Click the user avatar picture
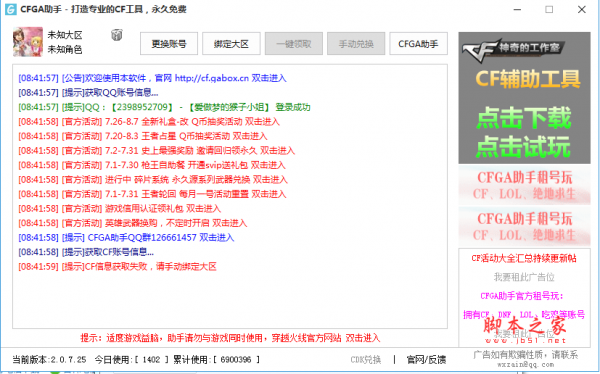Image resolution: width=600 pixels, height=374 pixels. tap(28, 42)
